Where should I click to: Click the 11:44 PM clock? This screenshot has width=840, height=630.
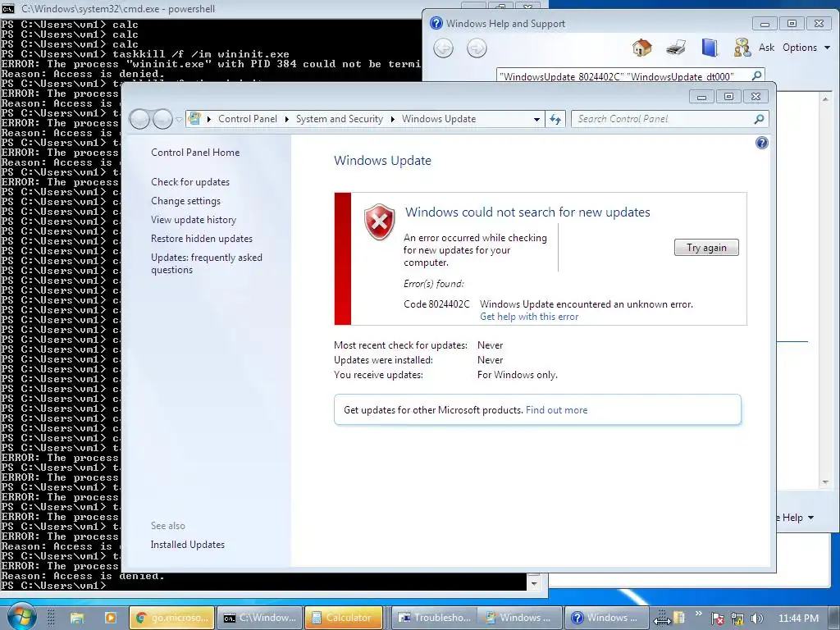[798, 619]
